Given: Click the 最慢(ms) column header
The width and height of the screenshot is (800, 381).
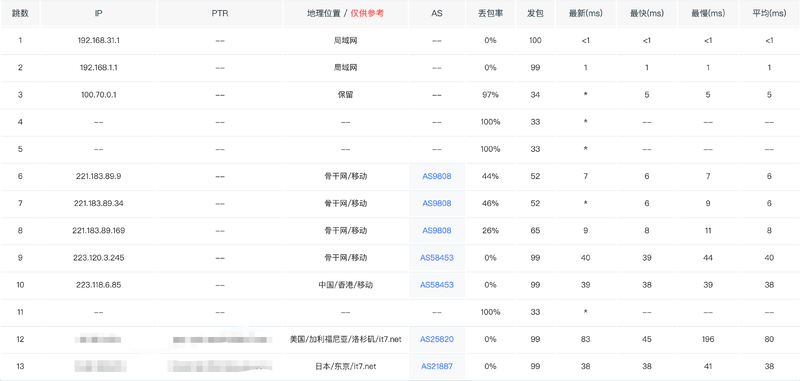Looking at the screenshot, I should pyautogui.click(x=708, y=14).
